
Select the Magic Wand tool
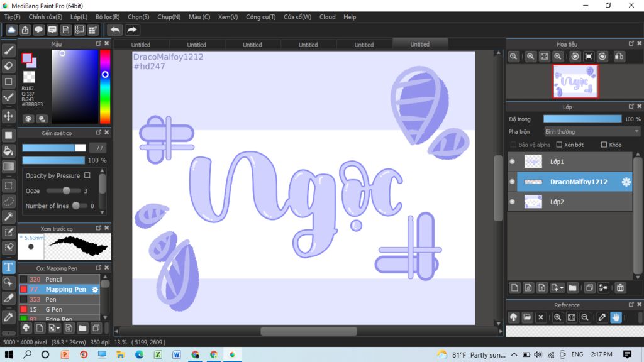[x=9, y=217]
